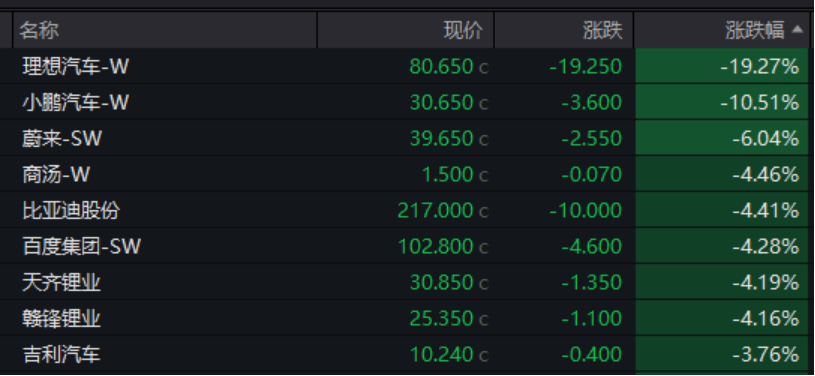This screenshot has width=815, height=376.
Task: Select 商汤-W in the list
Action: [x=406, y=174]
